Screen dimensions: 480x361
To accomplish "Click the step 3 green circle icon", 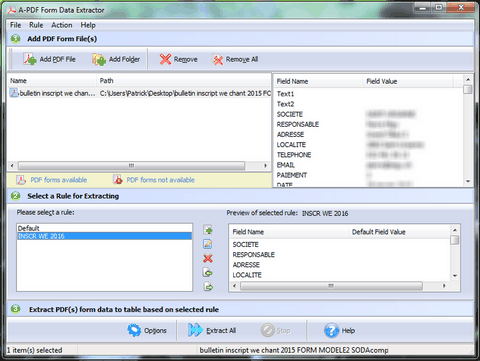I will click(x=15, y=309).
